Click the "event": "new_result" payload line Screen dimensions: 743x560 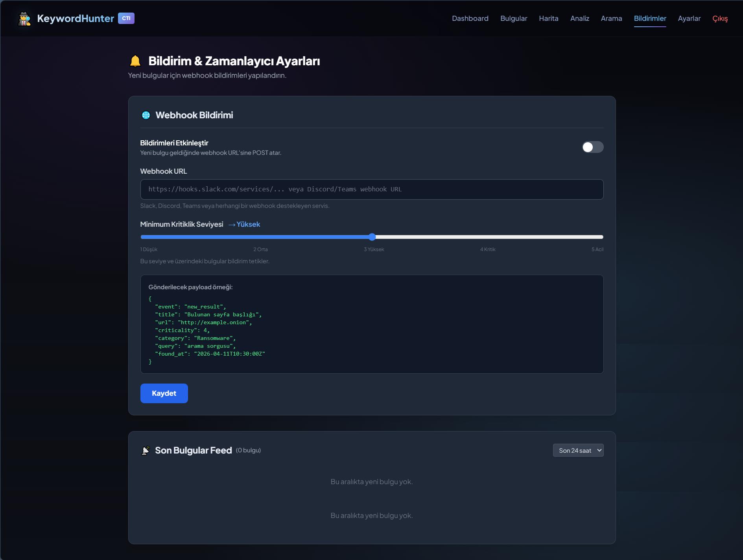pos(190,307)
